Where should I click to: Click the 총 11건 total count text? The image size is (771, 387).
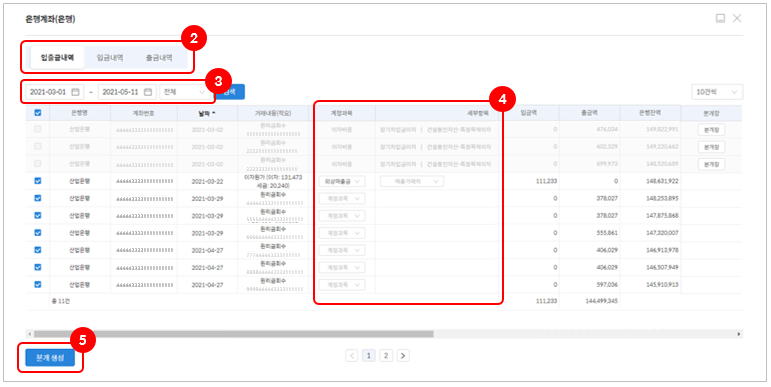pos(60,301)
